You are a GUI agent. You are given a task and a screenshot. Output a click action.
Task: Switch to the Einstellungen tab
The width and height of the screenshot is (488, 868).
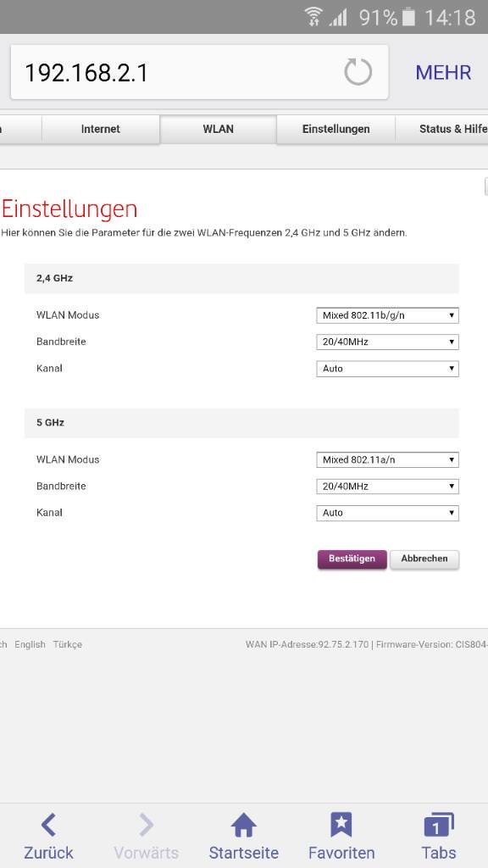tap(335, 129)
